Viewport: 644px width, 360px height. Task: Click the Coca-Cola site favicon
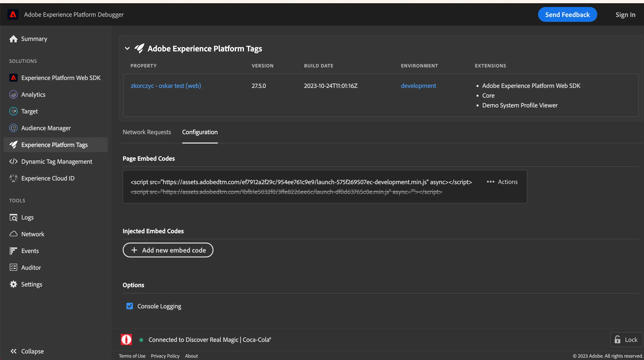tap(126, 340)
